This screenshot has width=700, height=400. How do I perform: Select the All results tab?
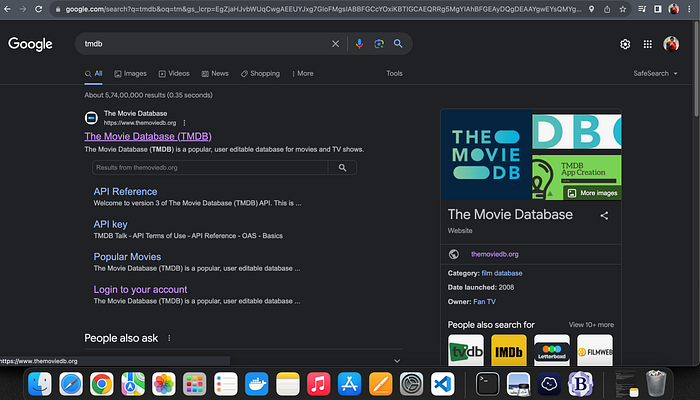(94, 74)
